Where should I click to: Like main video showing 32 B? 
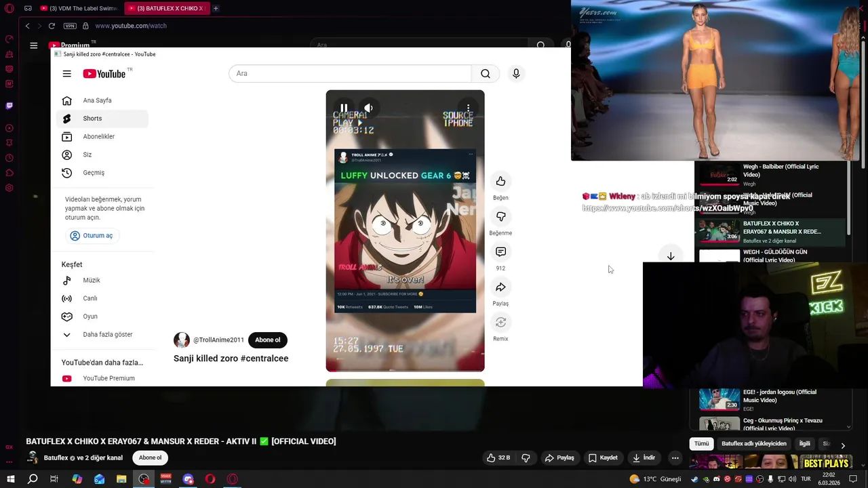point(498,458)
